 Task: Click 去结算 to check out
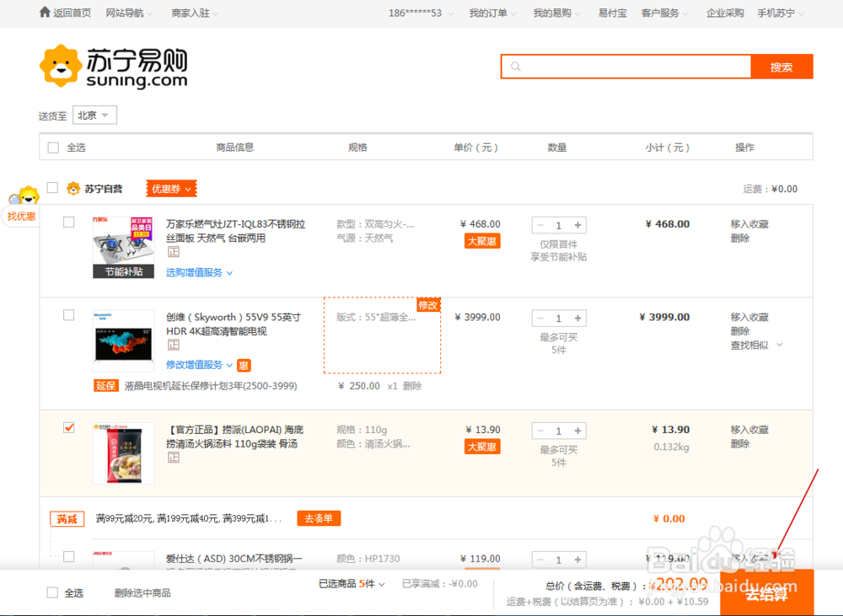point(766,593)
